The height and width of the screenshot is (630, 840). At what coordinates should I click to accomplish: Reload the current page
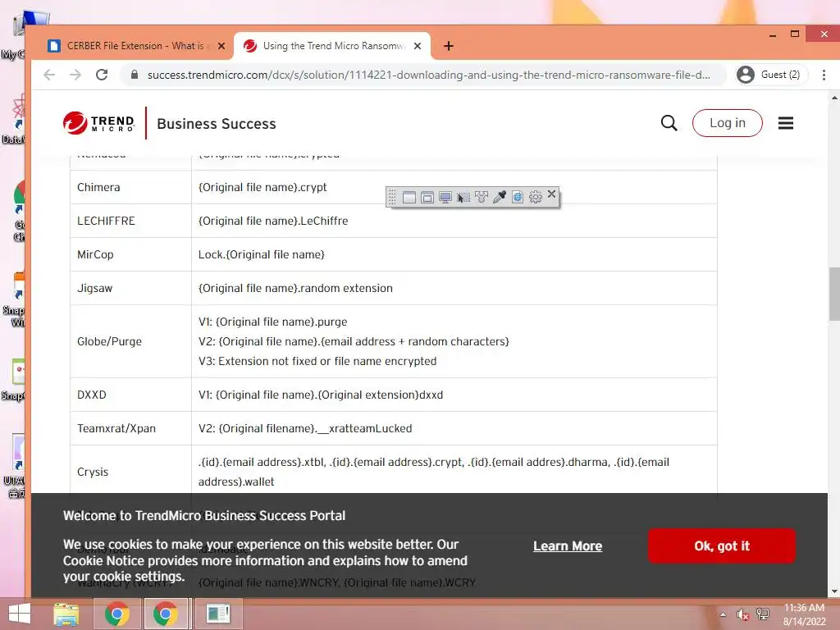coord(102,75)
